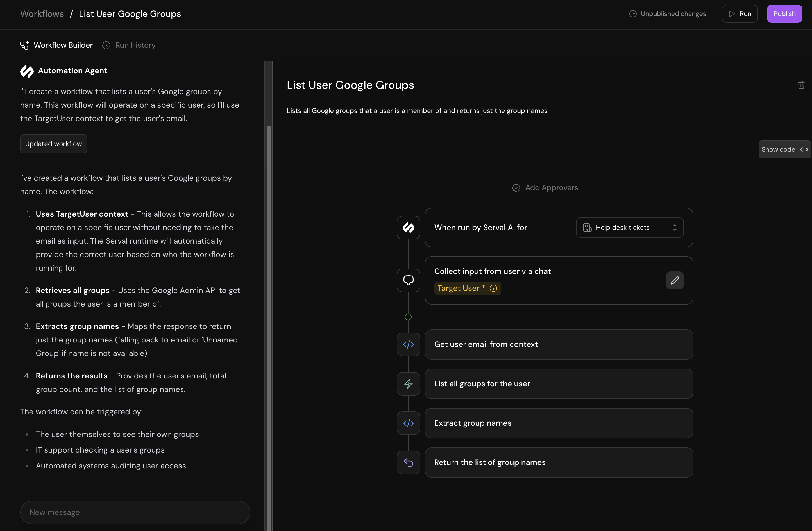Click the New message input field
The width and height of the screenshot is (812, 531).
tap(135, 512)
